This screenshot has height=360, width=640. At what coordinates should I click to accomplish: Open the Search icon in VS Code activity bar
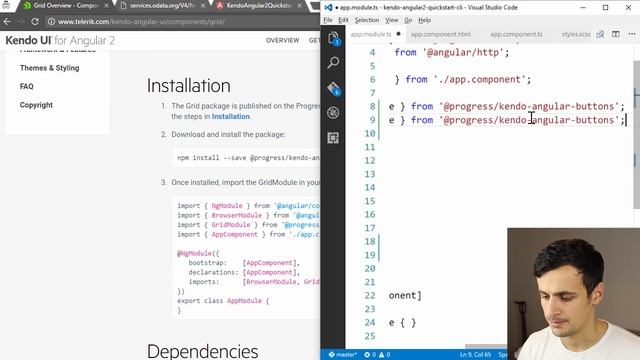click(333, 63)
